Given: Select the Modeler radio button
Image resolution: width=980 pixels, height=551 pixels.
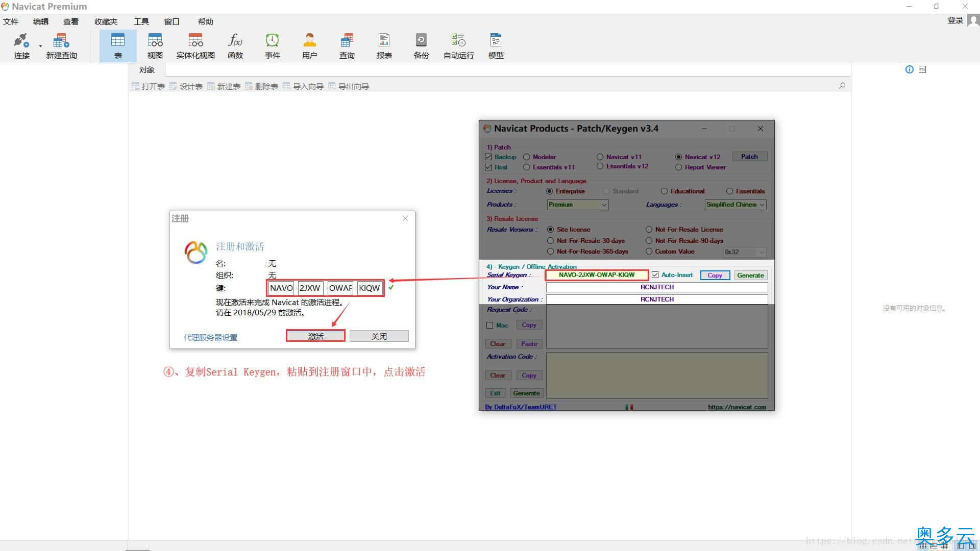Looking at the screenshot, I should (x=526, y=157).
